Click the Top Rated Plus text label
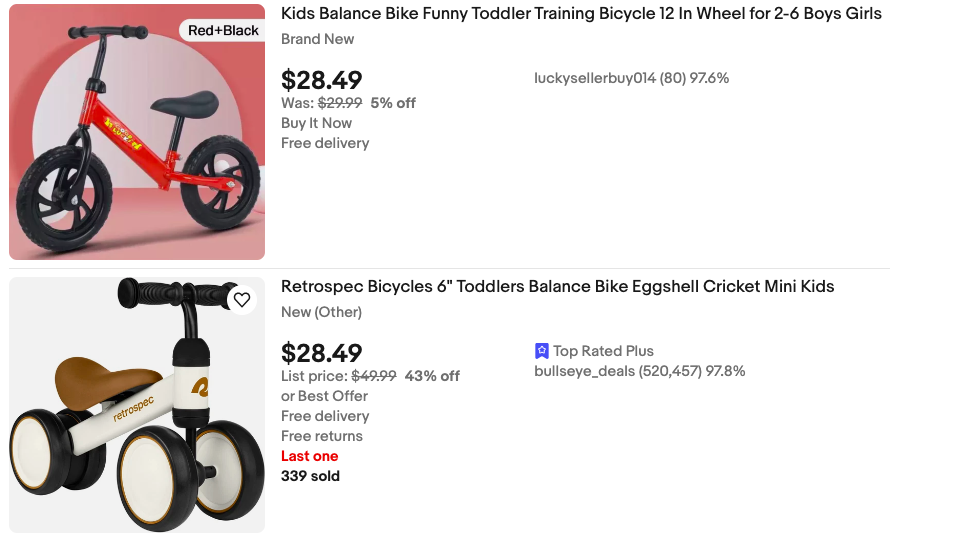 click(603, 351)
